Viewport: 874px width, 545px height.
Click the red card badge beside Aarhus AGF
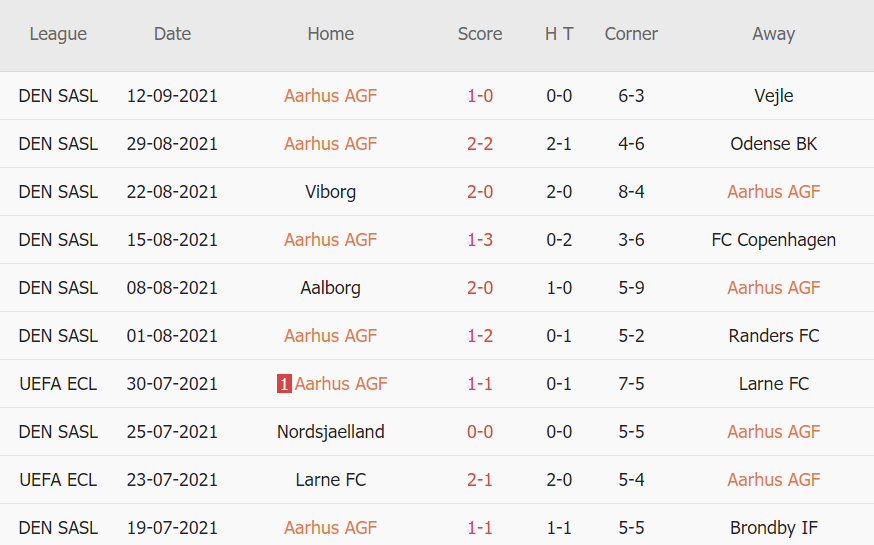click(x=284, y=384)
